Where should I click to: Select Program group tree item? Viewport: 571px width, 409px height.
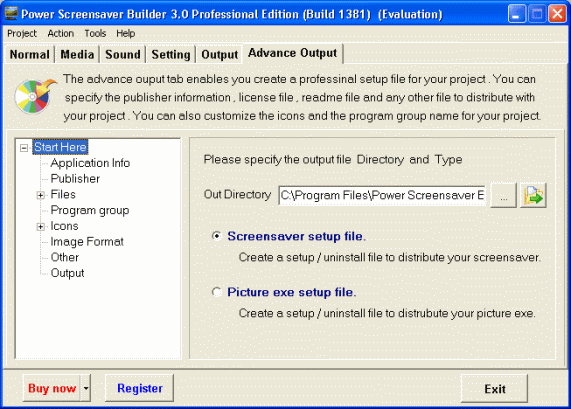click(90, 210)
